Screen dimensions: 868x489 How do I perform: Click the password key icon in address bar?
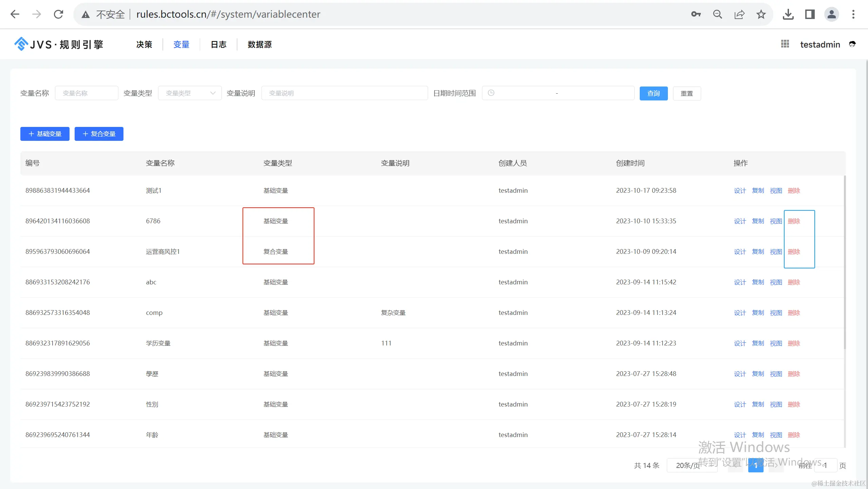coord(696,14)
